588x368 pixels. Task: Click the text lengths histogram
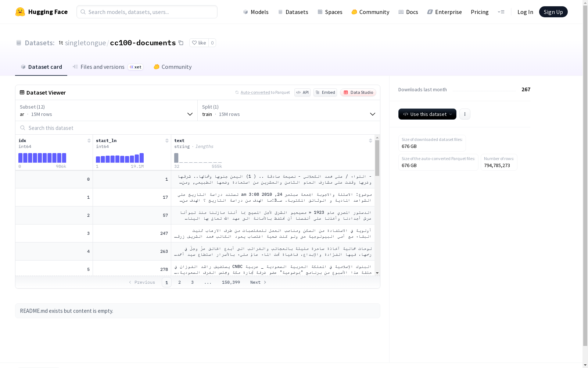(198, 158)
